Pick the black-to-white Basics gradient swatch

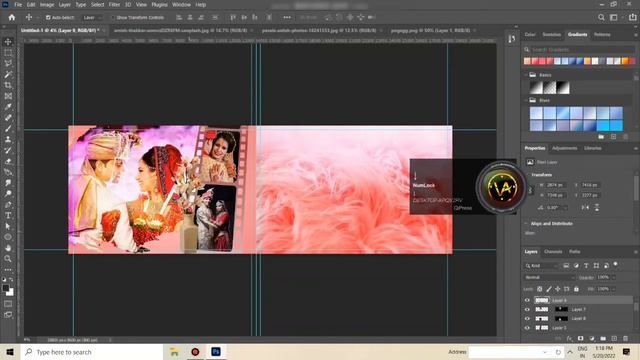coord(562,87)
